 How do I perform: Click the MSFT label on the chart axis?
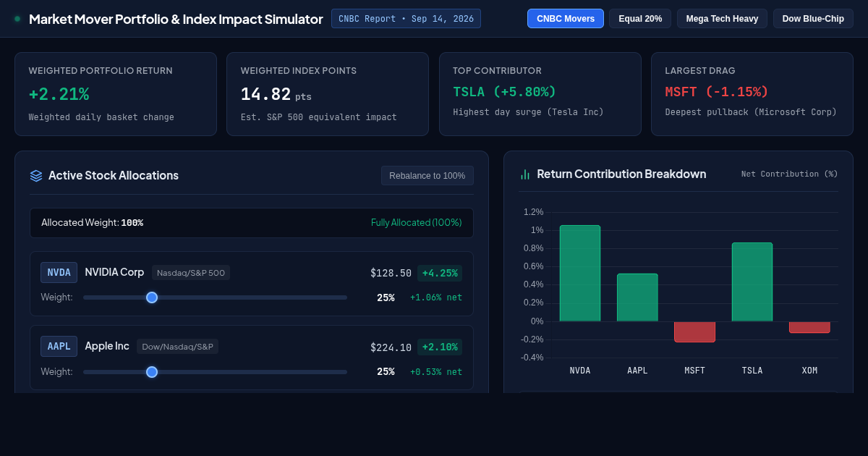694,371
